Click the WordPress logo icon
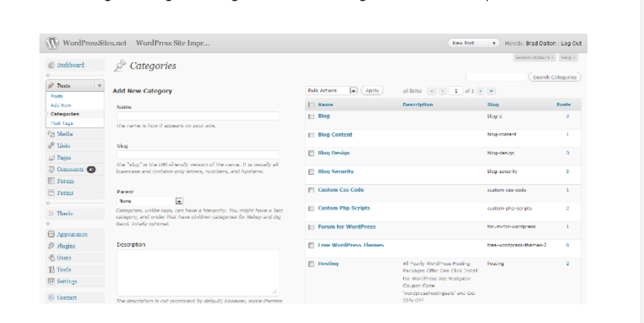 click(52, 43)
